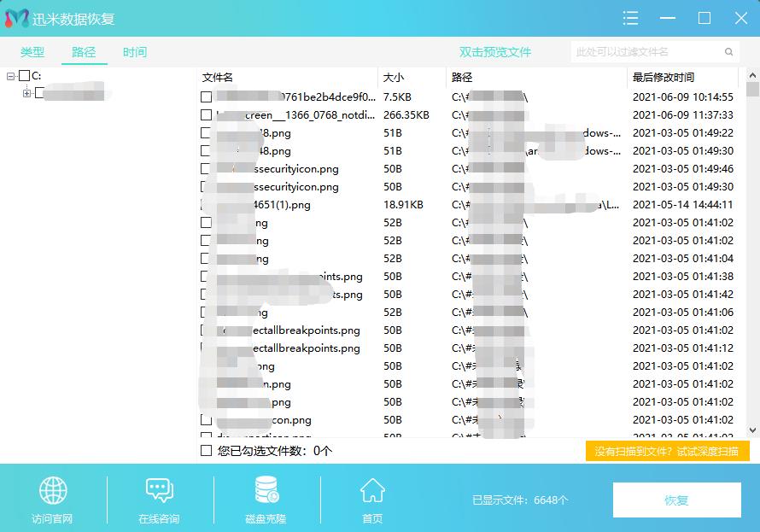Click the globe icon for 访问官网
The width and height of the screenshot is (760, 532).
[53, 491]
